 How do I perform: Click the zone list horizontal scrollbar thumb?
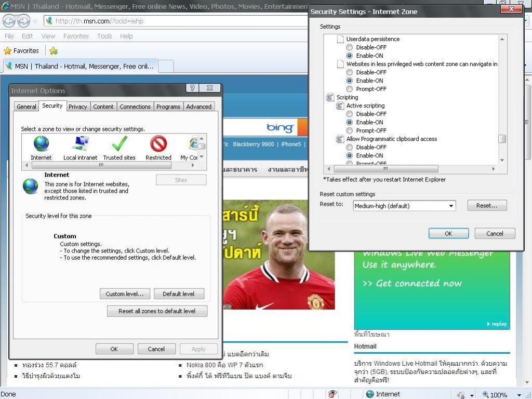click(x=101, y=165)
